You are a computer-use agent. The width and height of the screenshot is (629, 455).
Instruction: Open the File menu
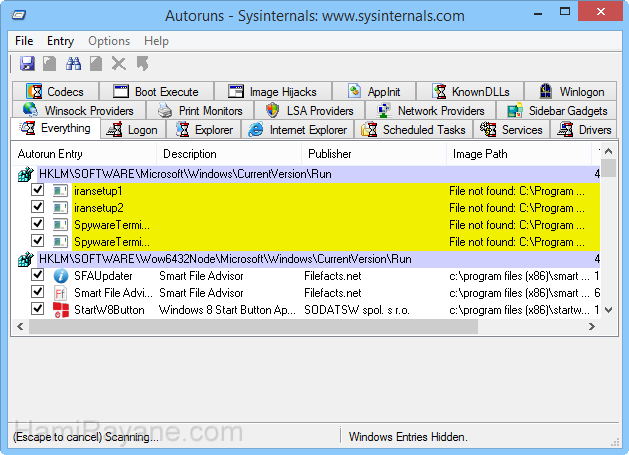coord(24,41)
